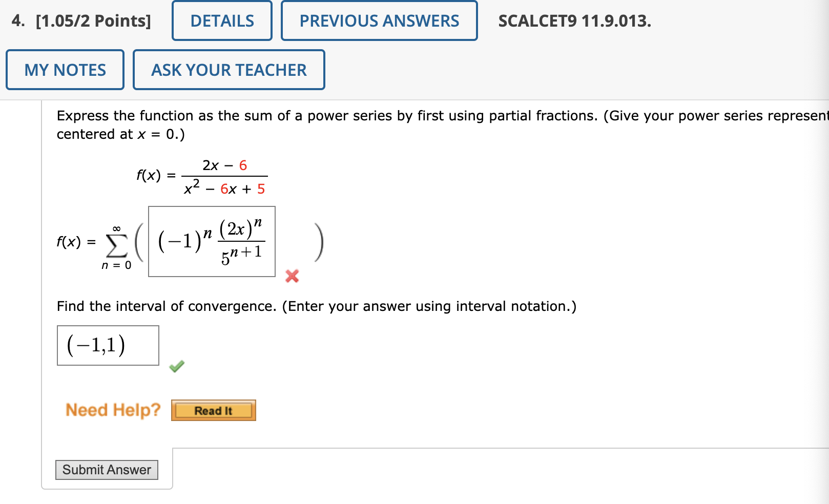
Task: Click the f(x) formula display
Action: pyautogui.click(x=201, y=176)
